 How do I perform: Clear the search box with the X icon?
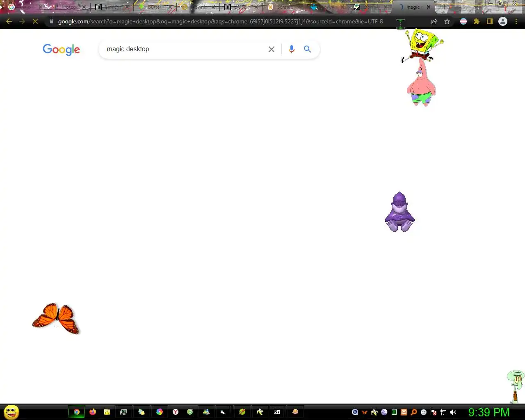272,49
